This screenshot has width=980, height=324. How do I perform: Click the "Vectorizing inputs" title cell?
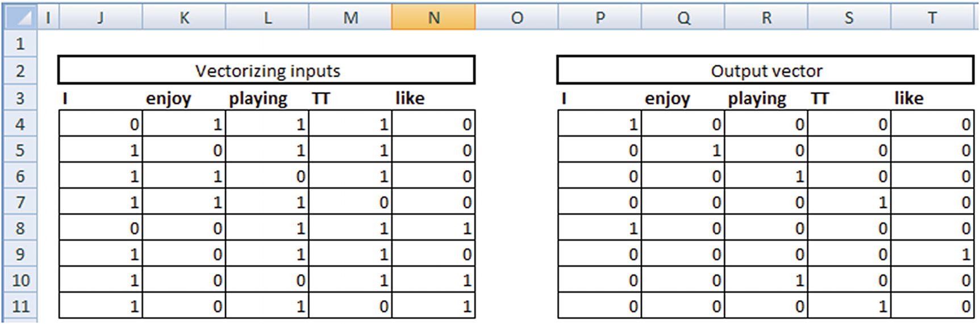click(267, 71)
